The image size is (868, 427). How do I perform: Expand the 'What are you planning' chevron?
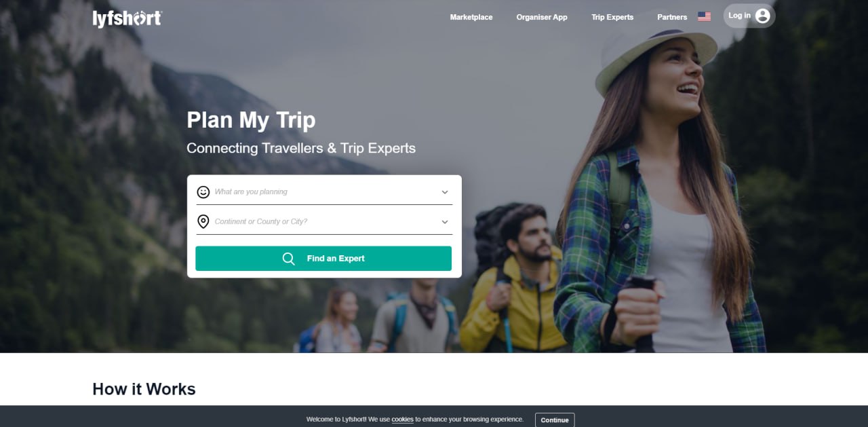[445, 192]
